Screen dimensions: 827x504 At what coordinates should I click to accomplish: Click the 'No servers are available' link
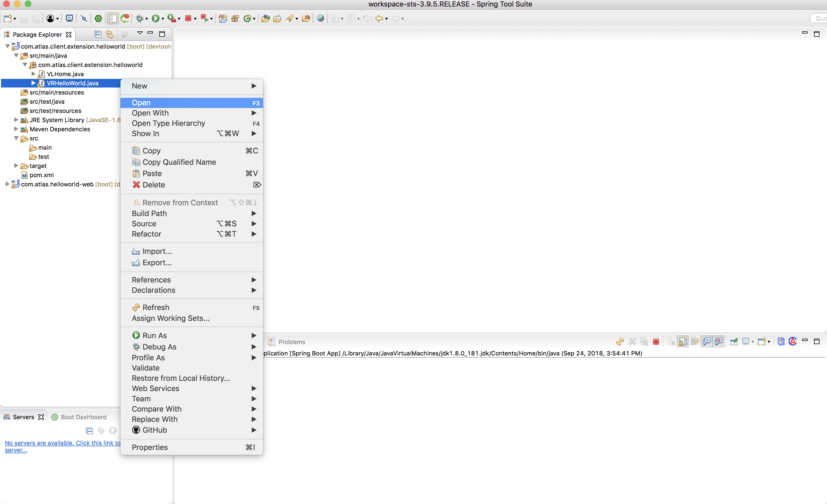pos(62,446)
